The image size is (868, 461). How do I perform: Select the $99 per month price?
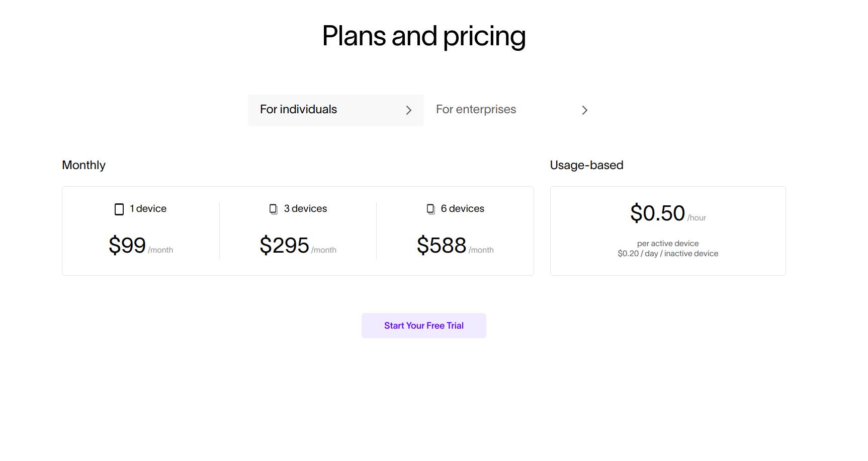tap(127, 246)
